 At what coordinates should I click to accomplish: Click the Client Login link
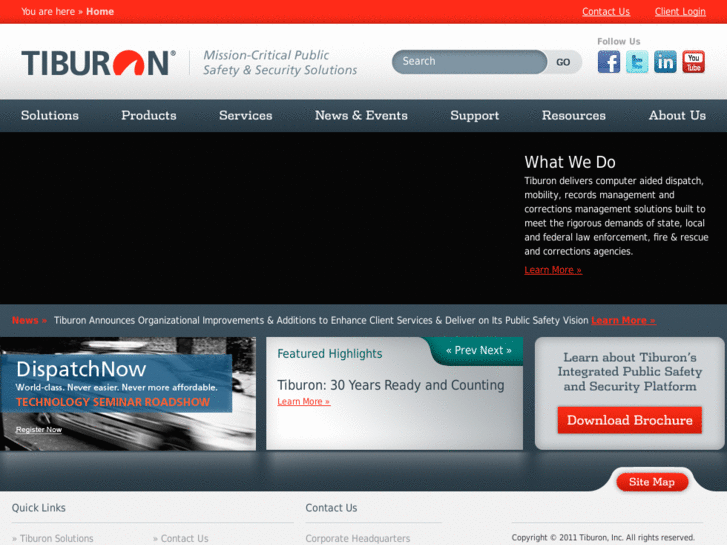(x=680, y=12)
